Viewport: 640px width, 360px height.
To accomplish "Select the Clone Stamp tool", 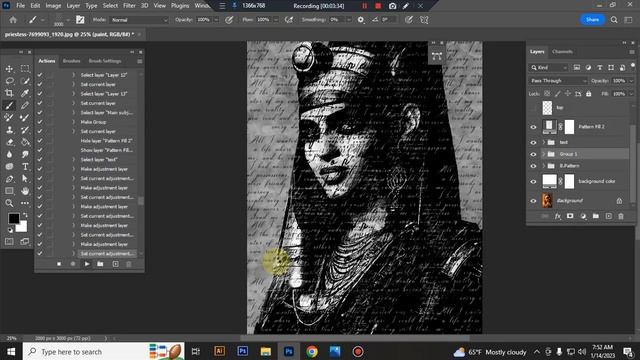I will (x=9, y=130).
